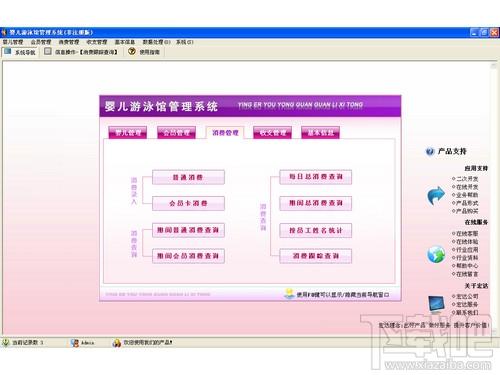Click the status bar record count icon
The width and height of the screenshot is (500, 375).
[x=6, y=342]
